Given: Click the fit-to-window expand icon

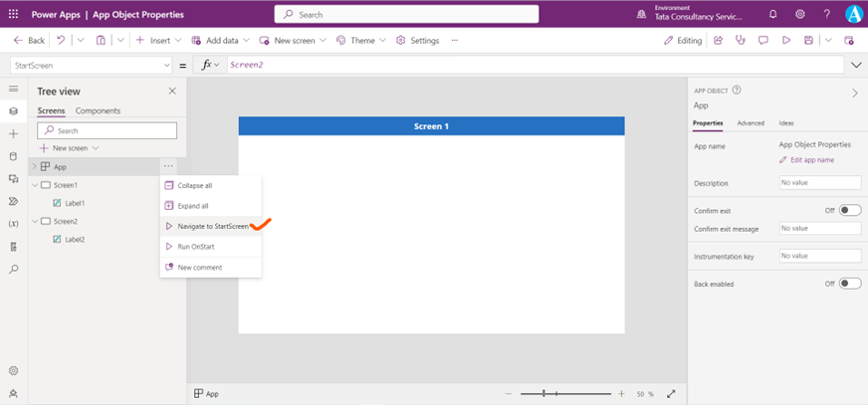Looking at the screenshot, I should click(671, 394).
